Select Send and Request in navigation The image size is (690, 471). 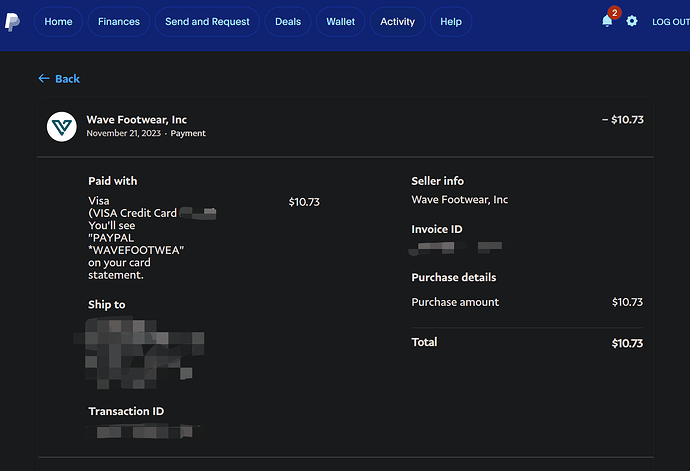207,22
